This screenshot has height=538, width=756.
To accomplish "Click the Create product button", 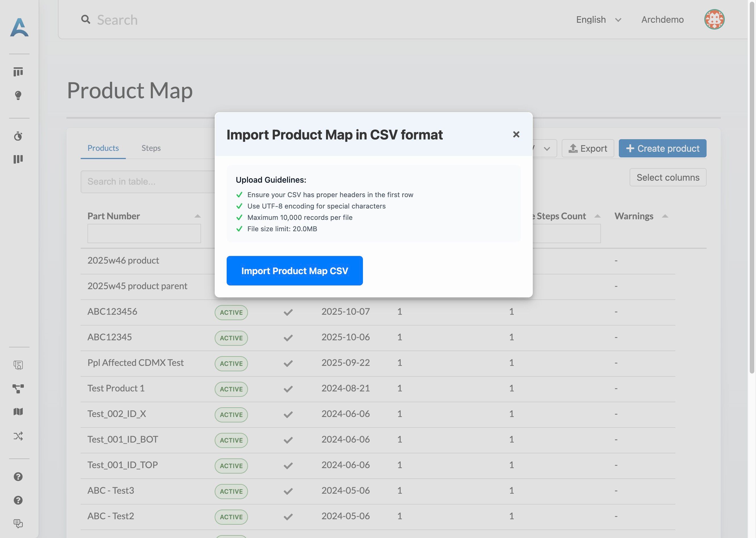I will click(x=663, y=148).
